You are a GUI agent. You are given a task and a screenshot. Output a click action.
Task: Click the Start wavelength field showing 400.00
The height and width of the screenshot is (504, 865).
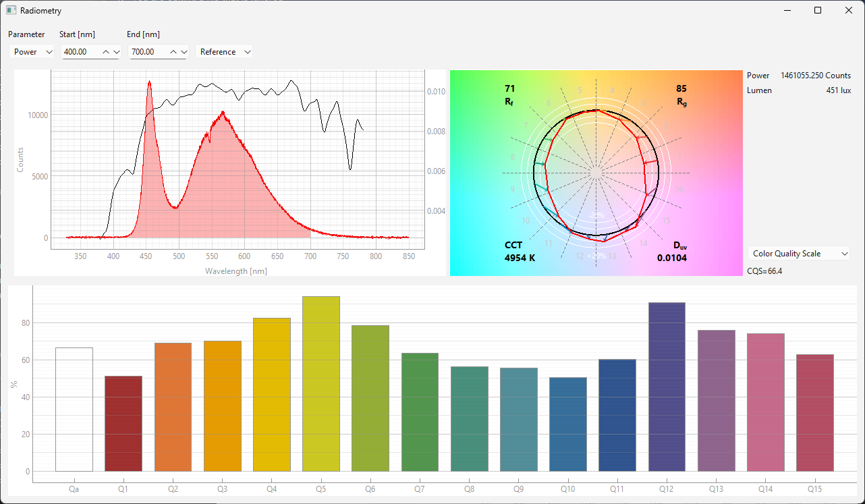click(x=80, y=52)
